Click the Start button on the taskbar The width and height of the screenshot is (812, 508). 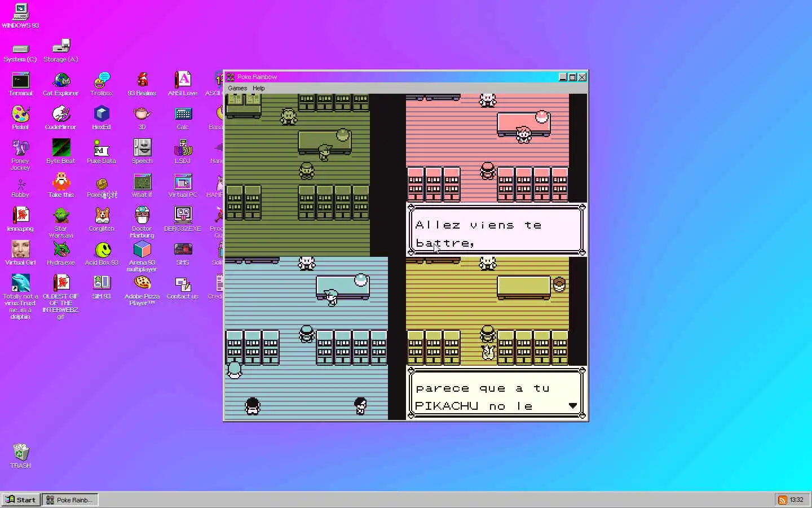point(21,500)
